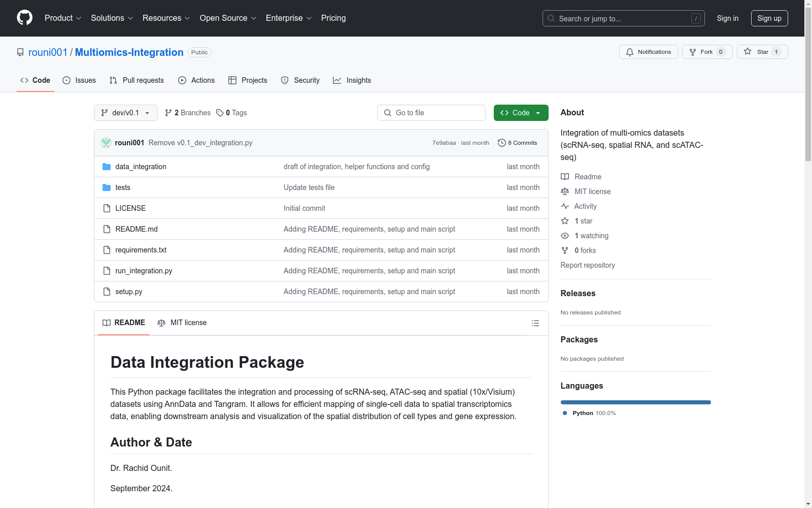Click the setup.py file icon
The image size is (812, 508).
(107, 292)
